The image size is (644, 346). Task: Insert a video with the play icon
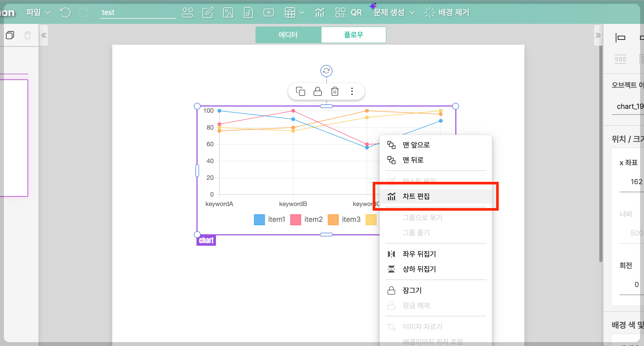(268, 12)
